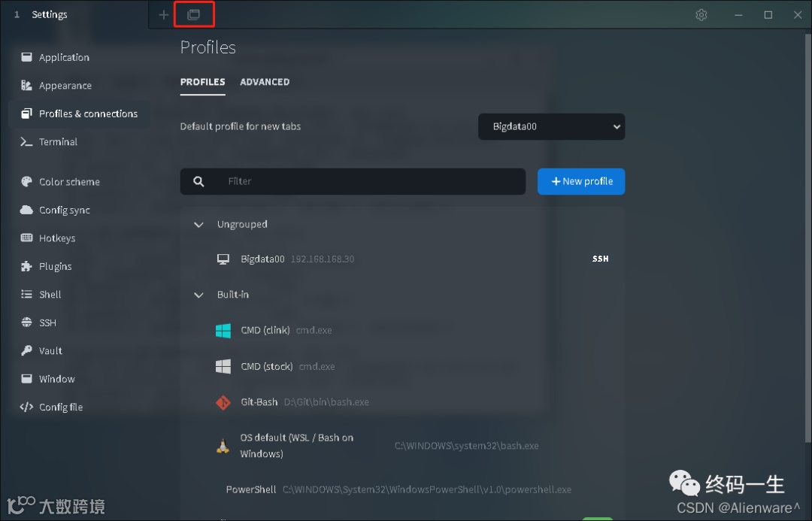Focus the Filter search field

353,181
